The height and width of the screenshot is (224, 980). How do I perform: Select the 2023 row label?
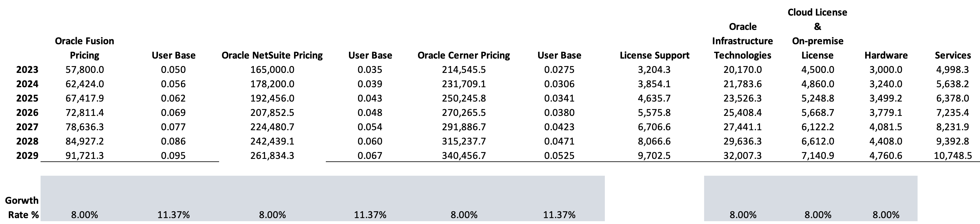coord(27,70)
